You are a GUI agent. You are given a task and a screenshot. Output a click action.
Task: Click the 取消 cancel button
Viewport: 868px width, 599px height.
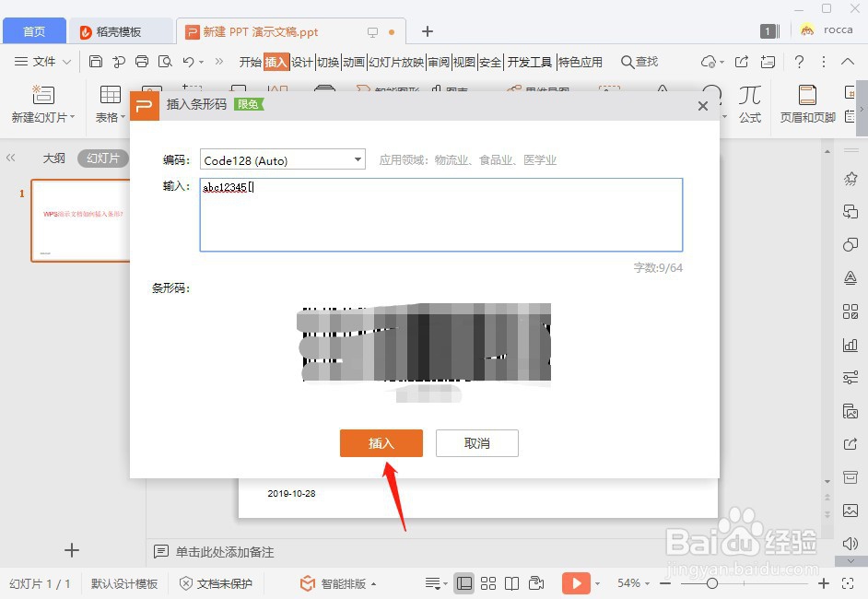tap(476, 443)
